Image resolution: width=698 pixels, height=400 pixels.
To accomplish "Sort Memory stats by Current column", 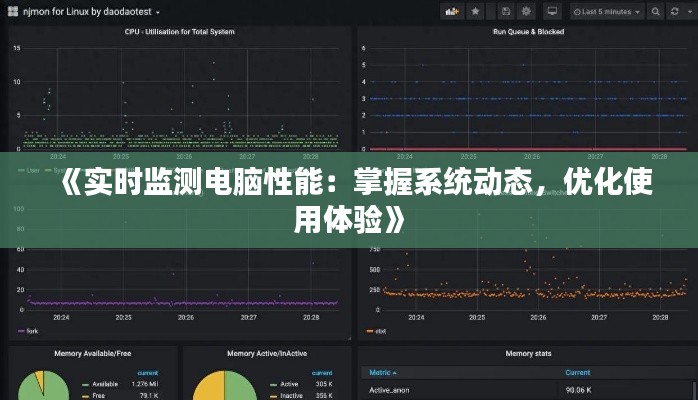I will [x=577, y=372].
